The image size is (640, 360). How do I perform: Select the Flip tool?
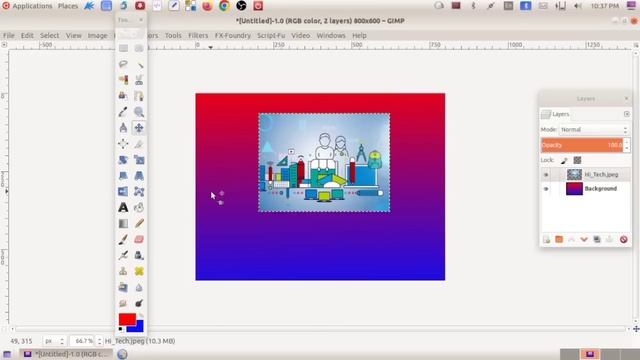click(x=123, y=191)
